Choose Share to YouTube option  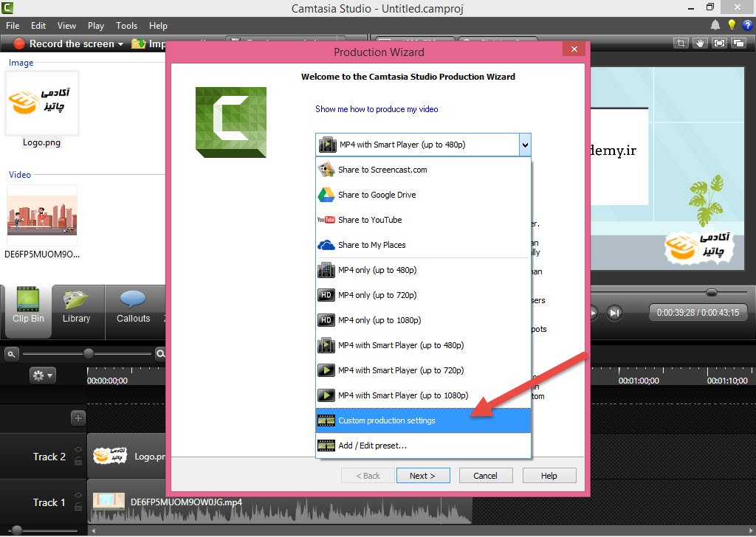(x=423, y=220)
